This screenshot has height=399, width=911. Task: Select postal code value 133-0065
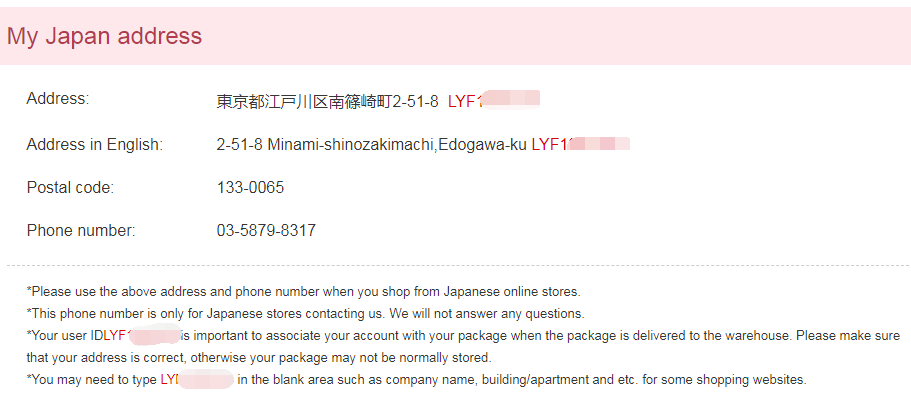250,188
